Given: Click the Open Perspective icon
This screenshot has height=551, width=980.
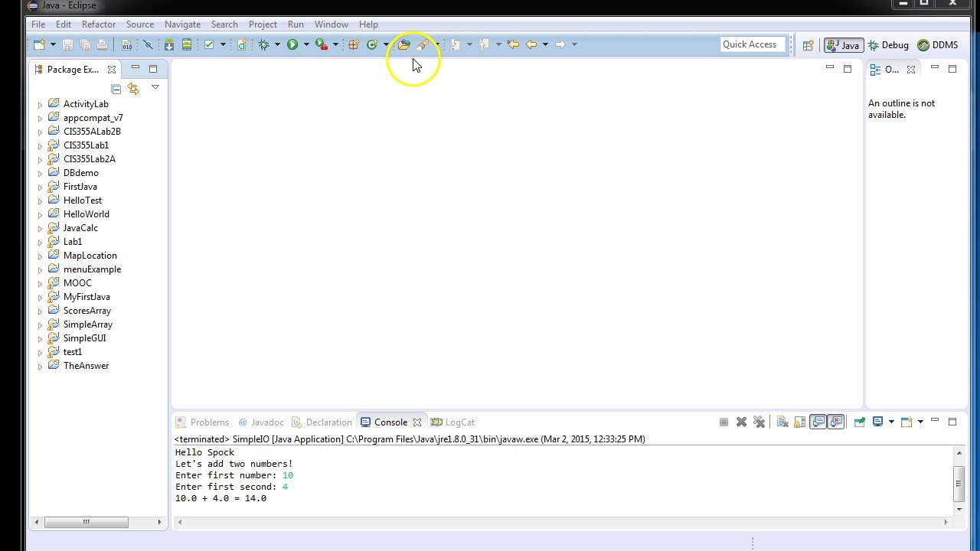Looking at the screenshot, I should (808, 45).
